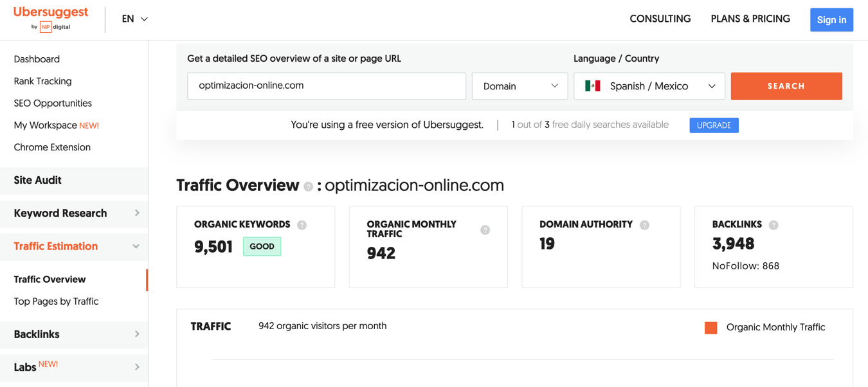
Task: Click the domain authority value 19
Action: click(547, 244)
